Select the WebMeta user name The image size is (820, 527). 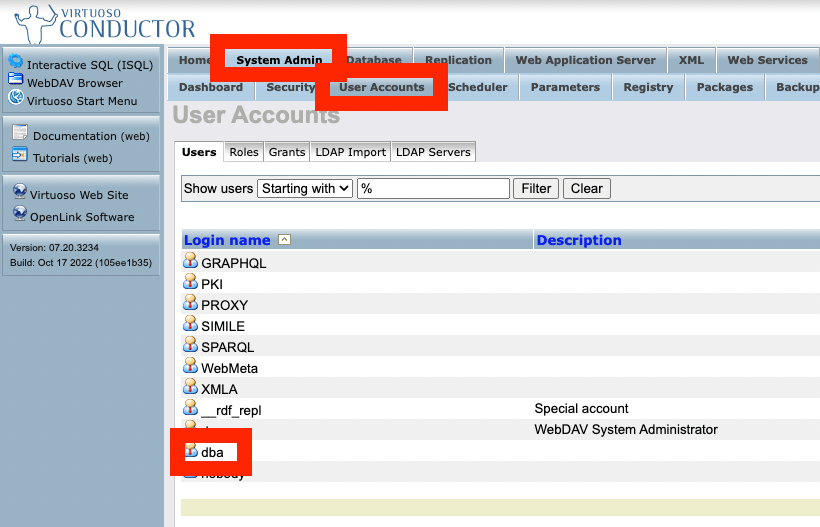tap(230, 368)
